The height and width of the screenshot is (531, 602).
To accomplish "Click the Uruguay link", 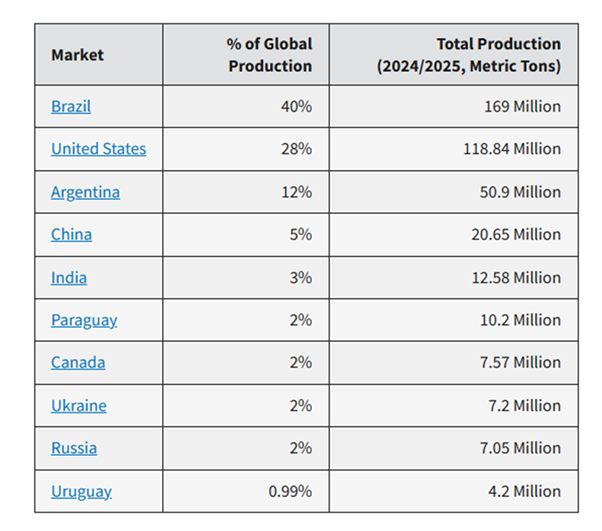I will [x=81, y=491].
